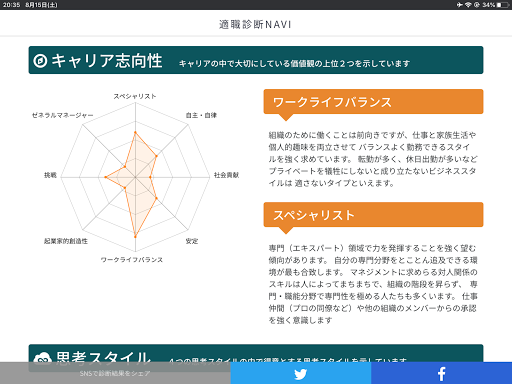Share results via the Twitter bird icon
Image resolution: width=512 pixels, height=384 pixels.
300,374
